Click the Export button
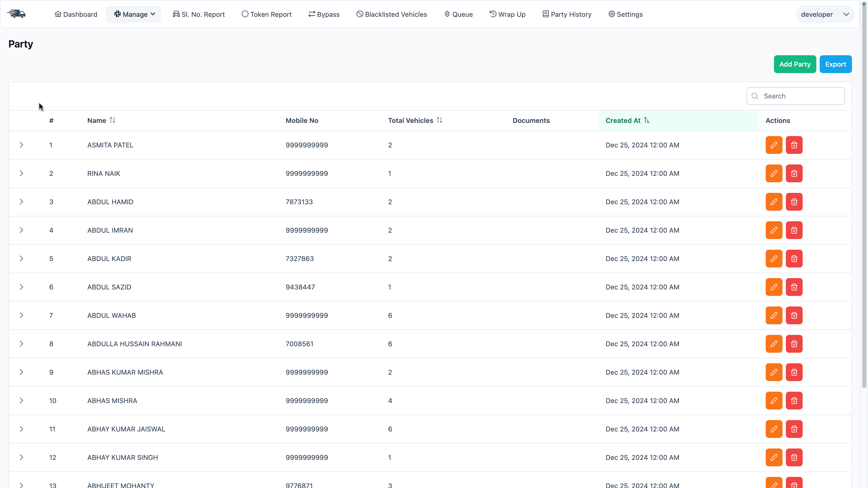This screenshot has width=868, height=488. pos(835,64)
